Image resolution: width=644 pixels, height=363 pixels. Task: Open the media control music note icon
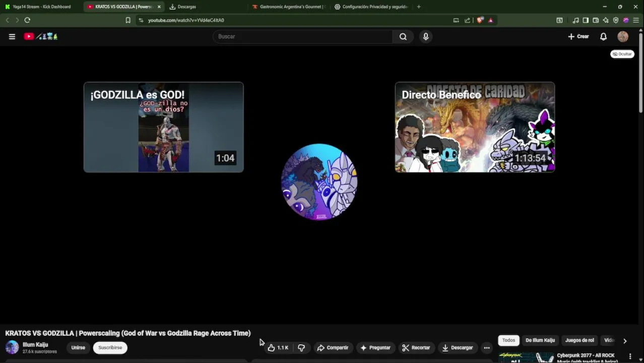pyautogui.click(x=575, y=20)
